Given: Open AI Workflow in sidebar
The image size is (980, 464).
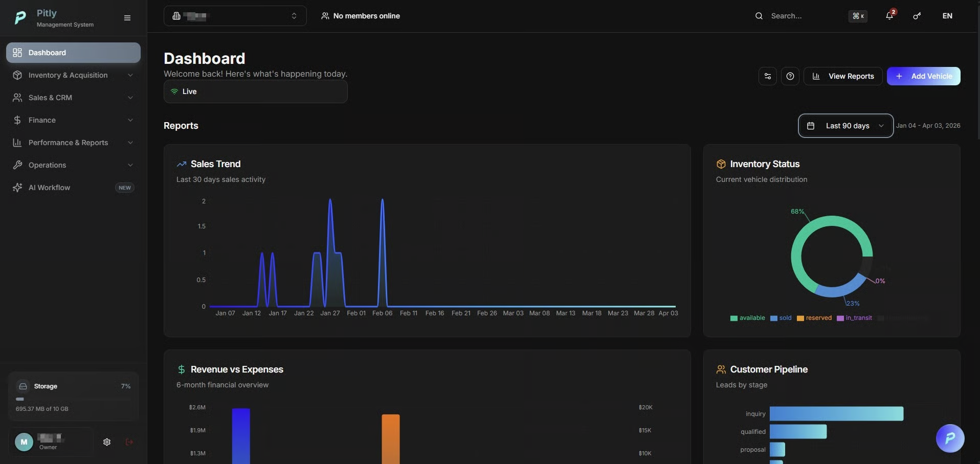Looking at the screenshot, I should [73, 188].
